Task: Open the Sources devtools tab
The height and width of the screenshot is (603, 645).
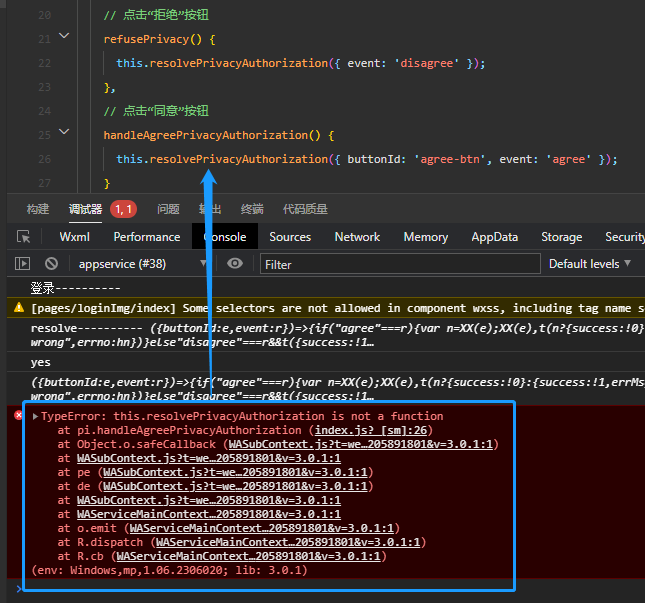Action: [x=290, y=237]
